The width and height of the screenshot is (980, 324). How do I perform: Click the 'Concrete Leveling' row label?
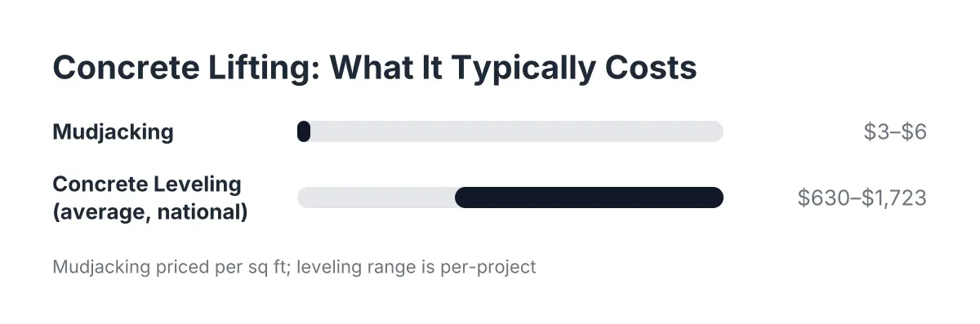click(x=147, y=184)
